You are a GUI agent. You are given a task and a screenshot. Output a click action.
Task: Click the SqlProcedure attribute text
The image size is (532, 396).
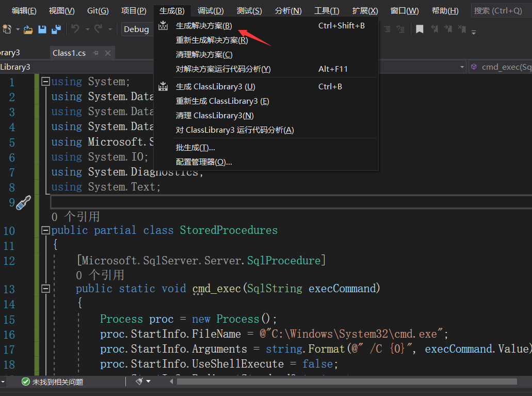point(284,261)
